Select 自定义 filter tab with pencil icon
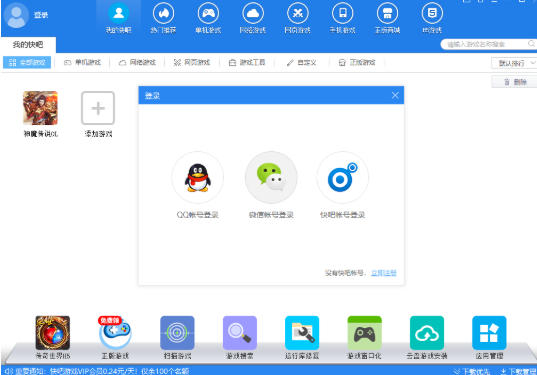 pyautogui.click(x=302, y=62)
